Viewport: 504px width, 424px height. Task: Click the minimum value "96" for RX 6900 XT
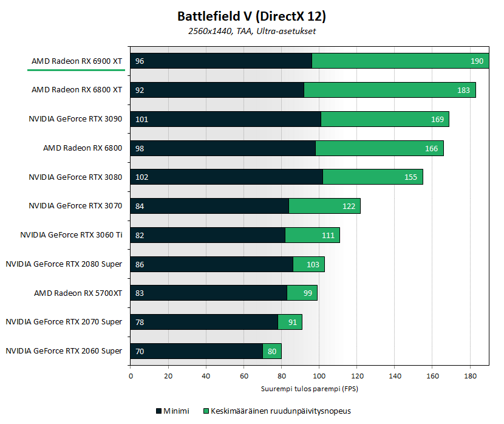(140, 61)
